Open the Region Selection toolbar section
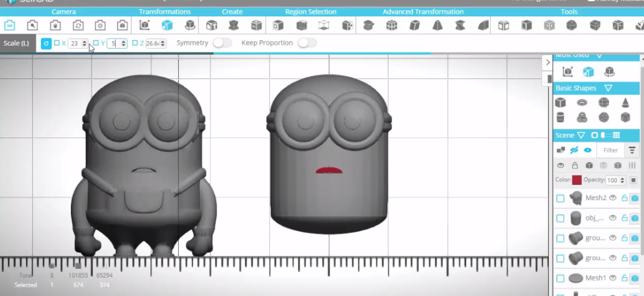The height and width of the screenshot is (296, 644). click(310, 11)
